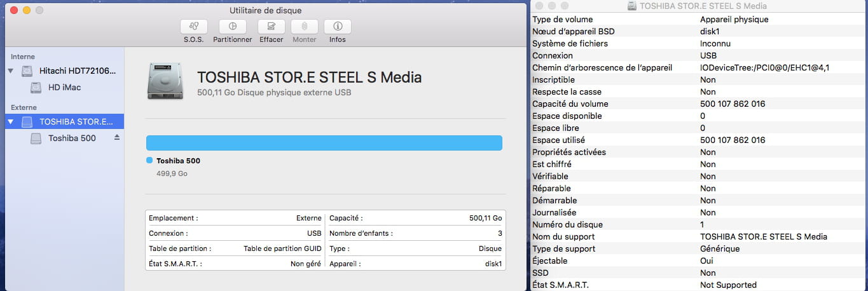Image resolution: width=868 pixels, height=291 pixels.
Task: Click the disk icon in info window title
Action: [632, 6]
